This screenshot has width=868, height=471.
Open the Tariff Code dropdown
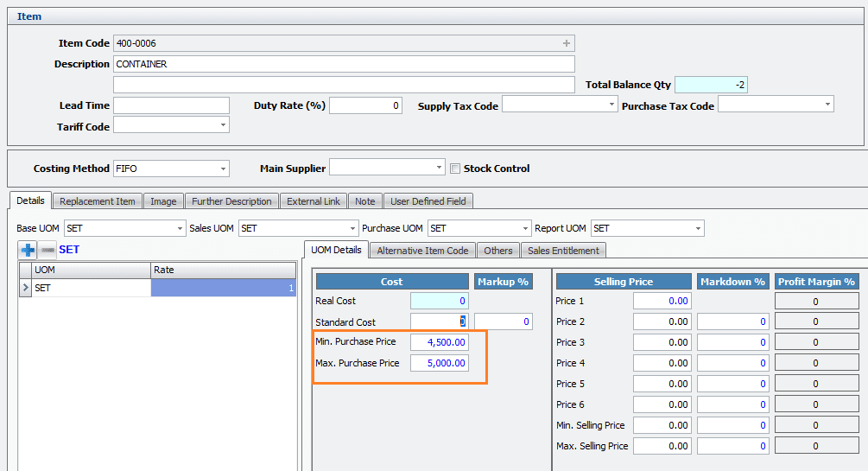(223, 125)
